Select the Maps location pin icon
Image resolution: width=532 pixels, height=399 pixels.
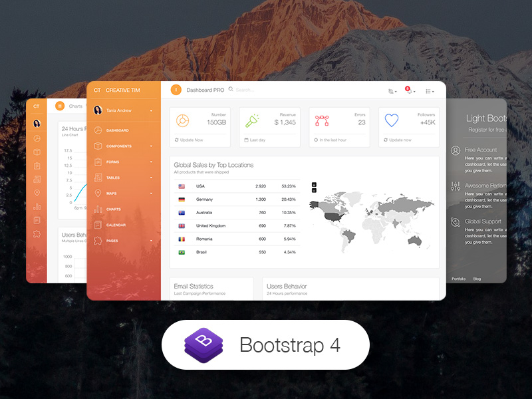98,192
